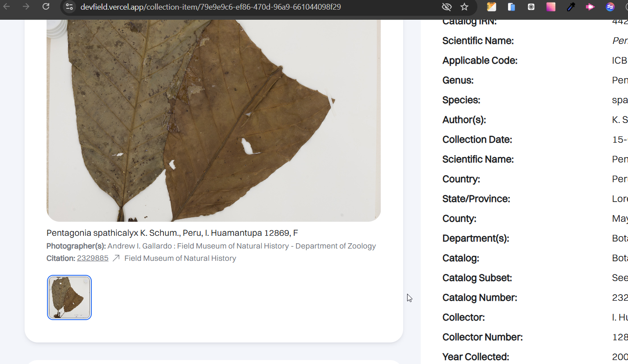Image resolution: width=628 pixels, height=364 pixels.
Task: Click the 'Species:' label
Action: (462, 100)
